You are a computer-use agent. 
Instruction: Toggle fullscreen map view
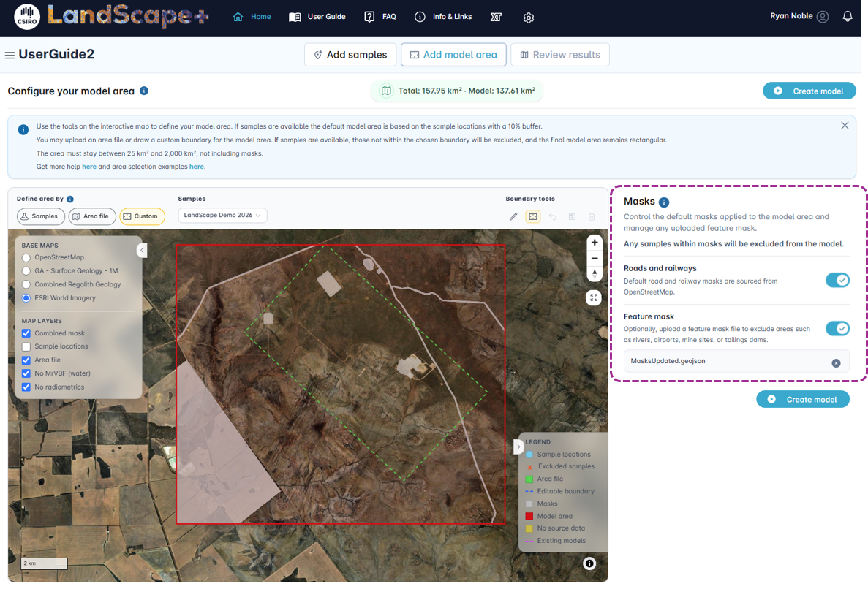[x=594, y=297]
